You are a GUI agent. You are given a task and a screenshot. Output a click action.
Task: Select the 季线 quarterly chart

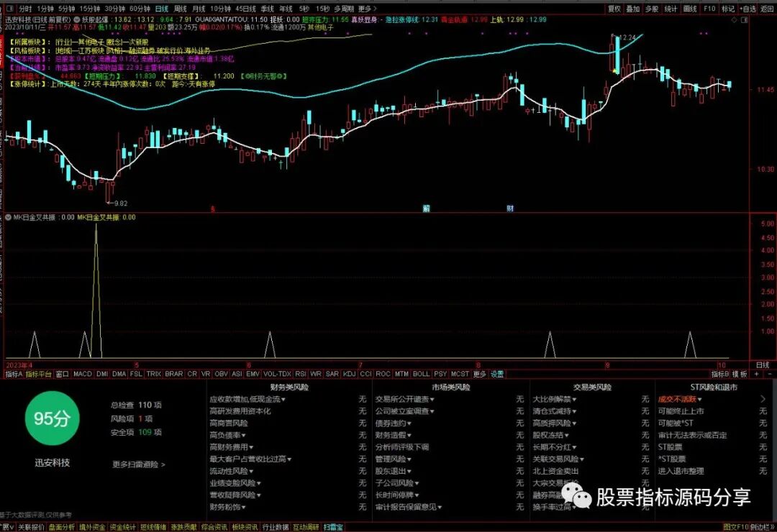tap(267, 9)
